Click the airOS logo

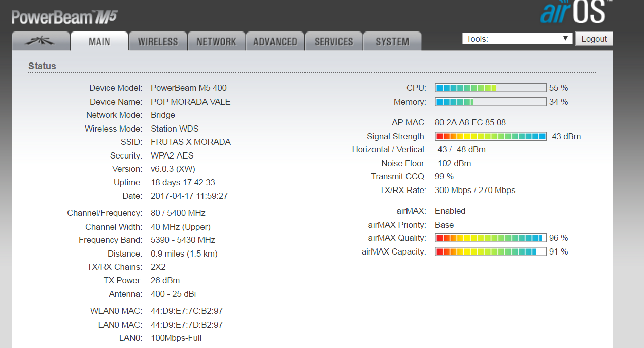click(576, 12)
